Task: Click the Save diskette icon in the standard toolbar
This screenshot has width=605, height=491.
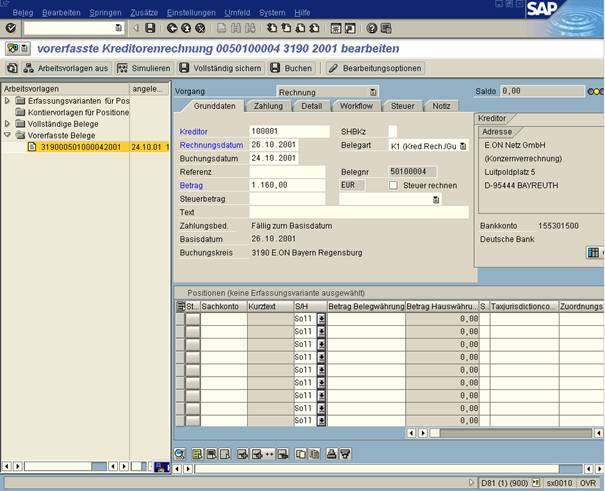Action: 150,28
